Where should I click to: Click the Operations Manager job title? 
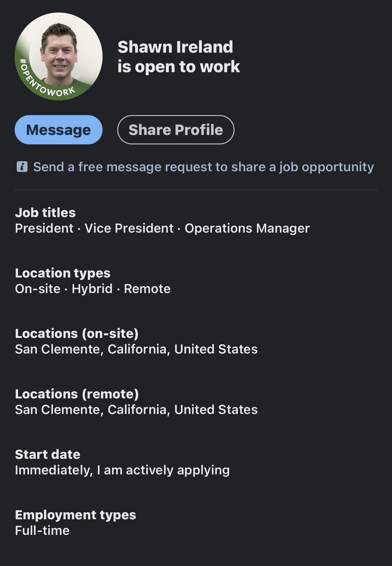coord(247,228)
